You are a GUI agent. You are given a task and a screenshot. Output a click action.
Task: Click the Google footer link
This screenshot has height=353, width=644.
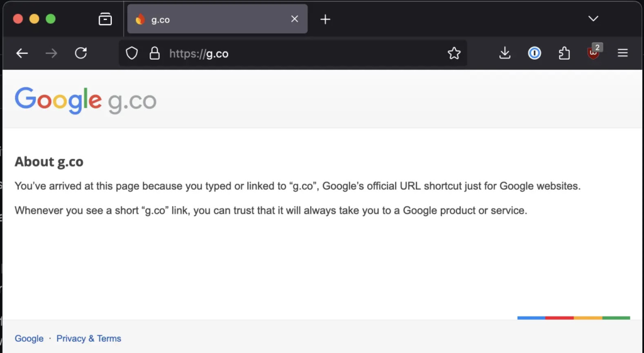tap(29, 339)
